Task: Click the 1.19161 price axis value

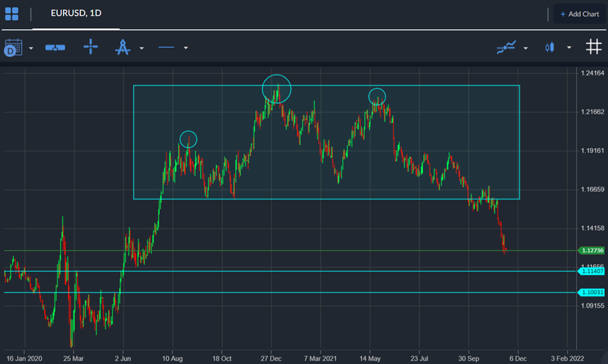Action: [x=592, y=151]
